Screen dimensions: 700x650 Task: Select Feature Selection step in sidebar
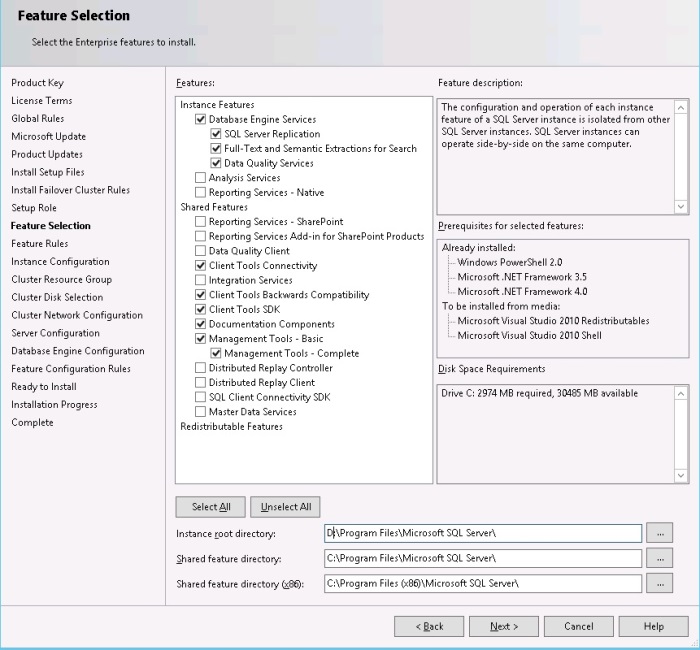[50, 226]
